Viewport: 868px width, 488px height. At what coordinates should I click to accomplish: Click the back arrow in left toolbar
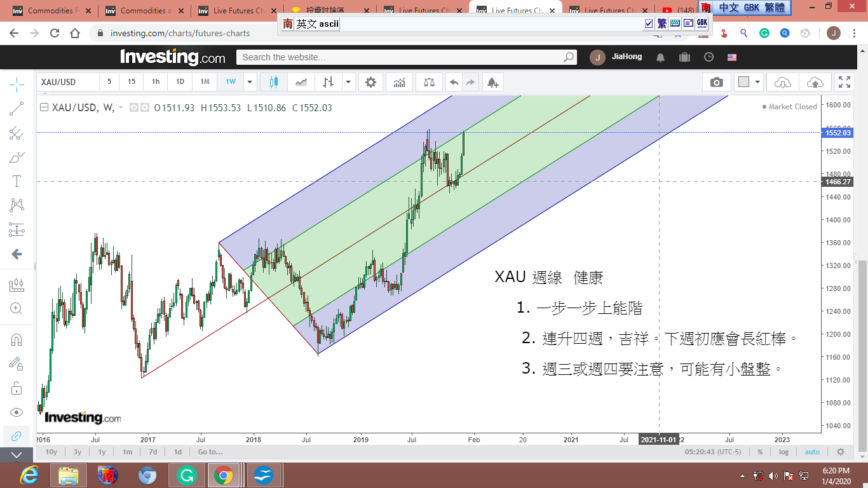(x=17, y=254)
